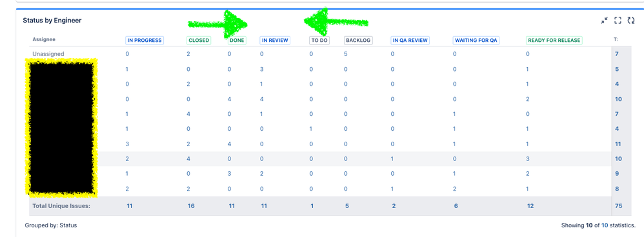Open total To Do count 1

click(x=312, y=206)
